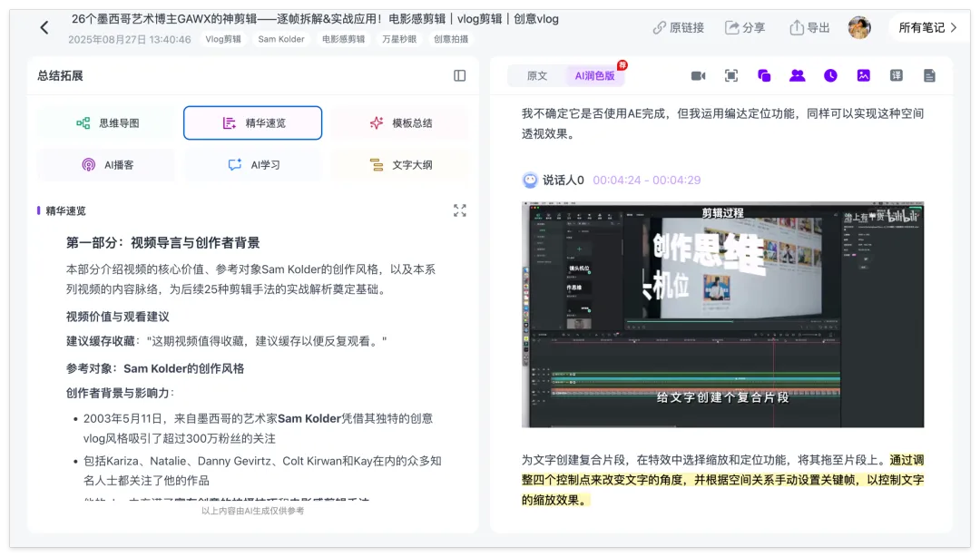The image size is (980, 557).
Task: Click the 建议缓存收藏 line
Action: click(227, 341)
